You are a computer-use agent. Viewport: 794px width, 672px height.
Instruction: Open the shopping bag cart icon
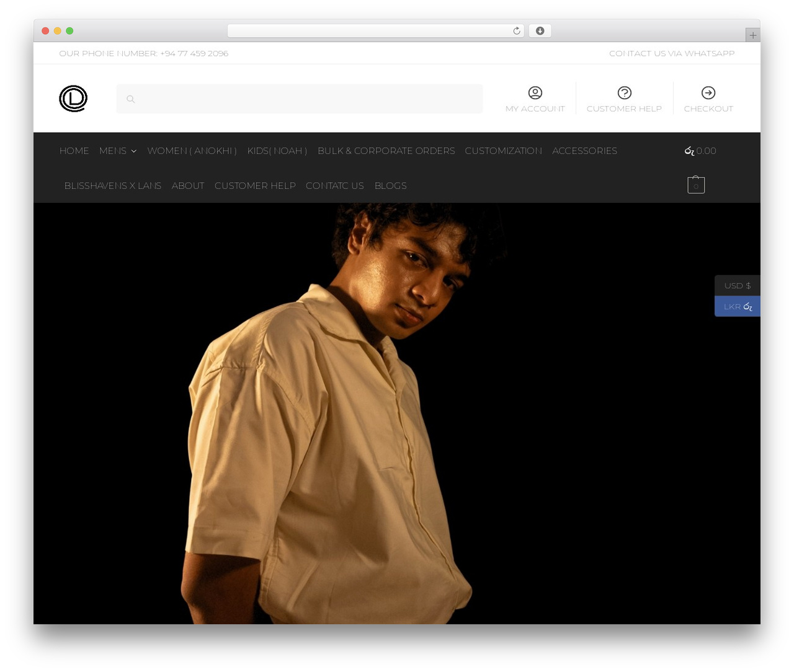tap(696, 185)
